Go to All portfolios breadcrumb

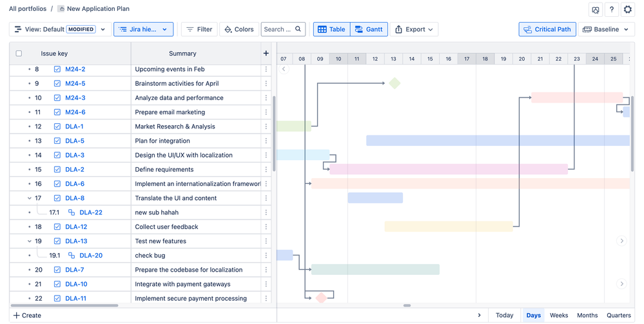[x=28, y=8]
